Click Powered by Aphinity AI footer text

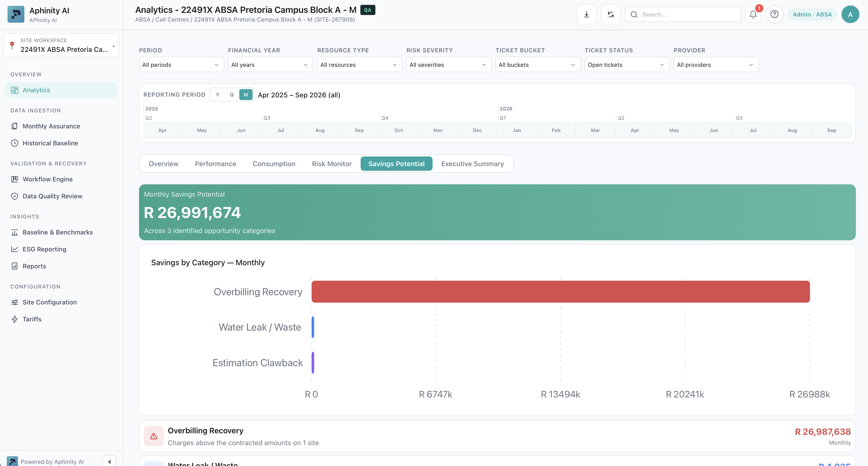click(52, 462)
